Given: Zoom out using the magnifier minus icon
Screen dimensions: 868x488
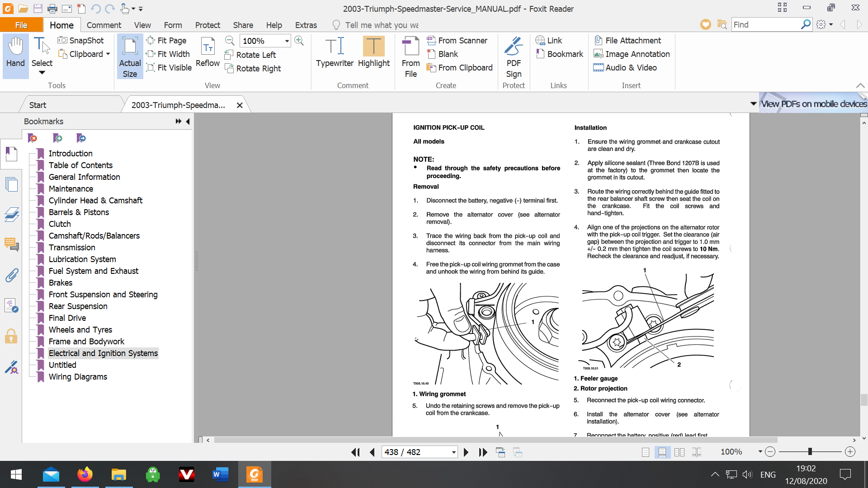Looking at the screenshot, I should coord(230,41).
